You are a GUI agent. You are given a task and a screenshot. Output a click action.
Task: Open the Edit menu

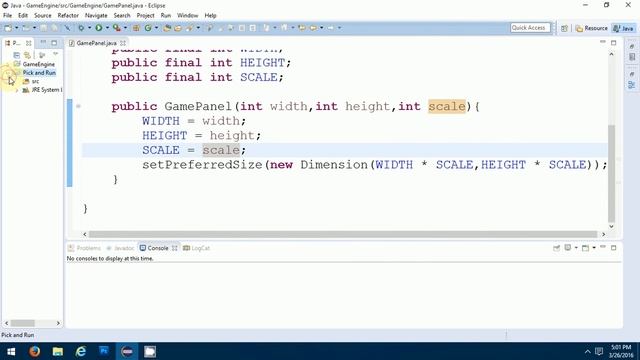[23, 16]
